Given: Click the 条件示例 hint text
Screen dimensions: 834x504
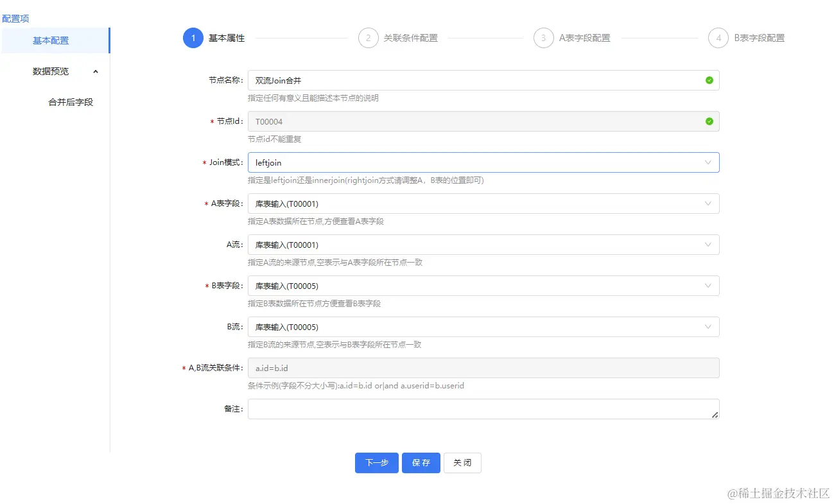Looking at the screenshot, I should click(x=356, y=386).
